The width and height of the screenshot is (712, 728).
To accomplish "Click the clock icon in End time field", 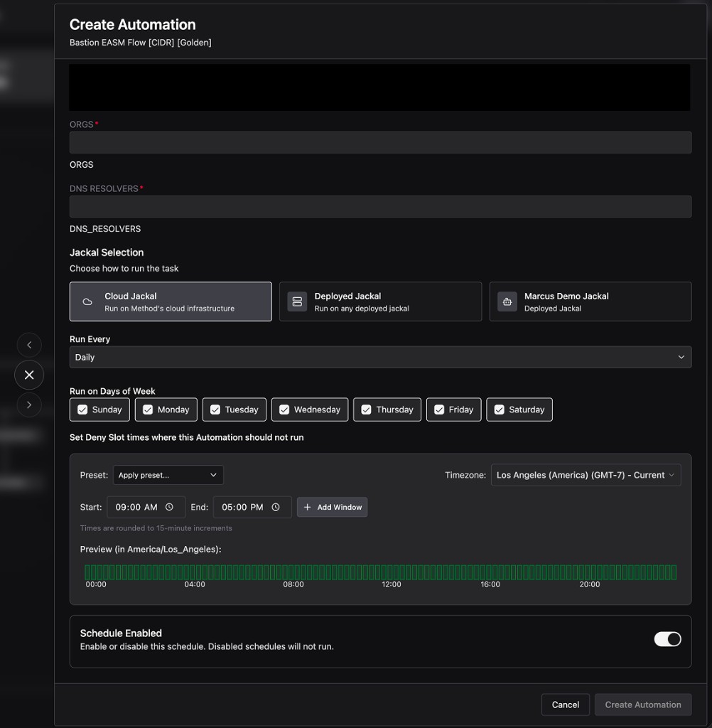I will pos(276,507).
